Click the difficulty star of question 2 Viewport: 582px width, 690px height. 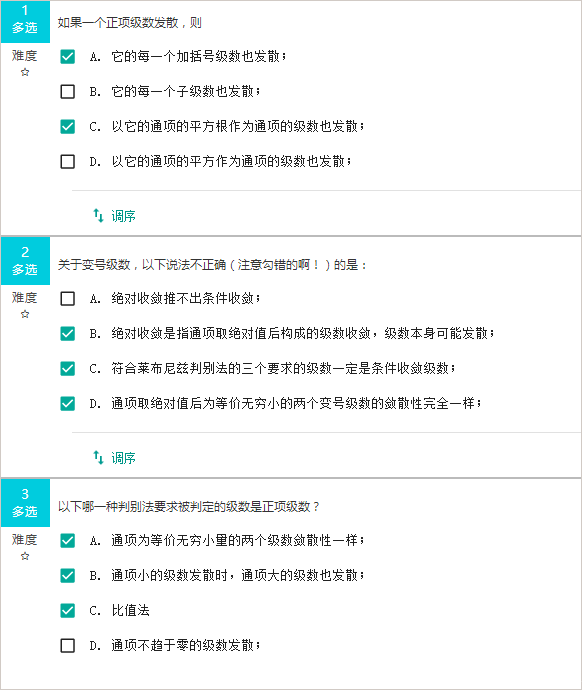point(25,314)
